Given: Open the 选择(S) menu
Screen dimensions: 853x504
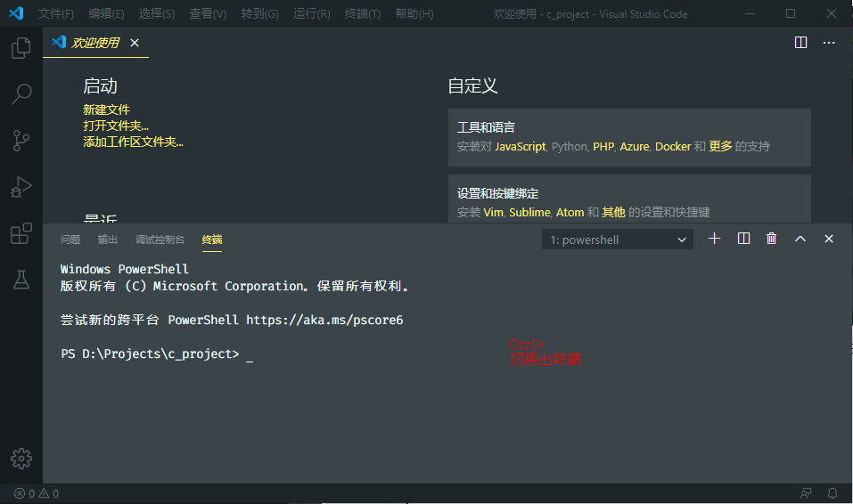Looking at the screenshot, I should coord(157,13).
